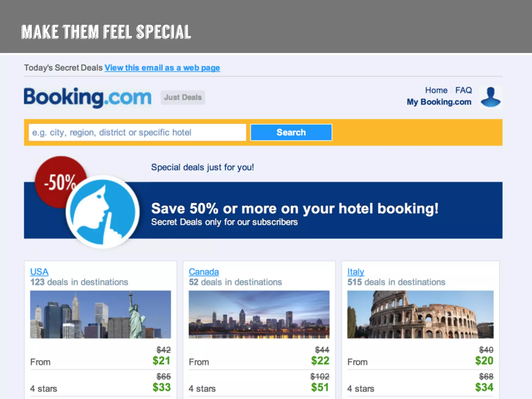Click the Just Deals badge button
Viewport: 532px width, 399px height.
pos(183,97)
